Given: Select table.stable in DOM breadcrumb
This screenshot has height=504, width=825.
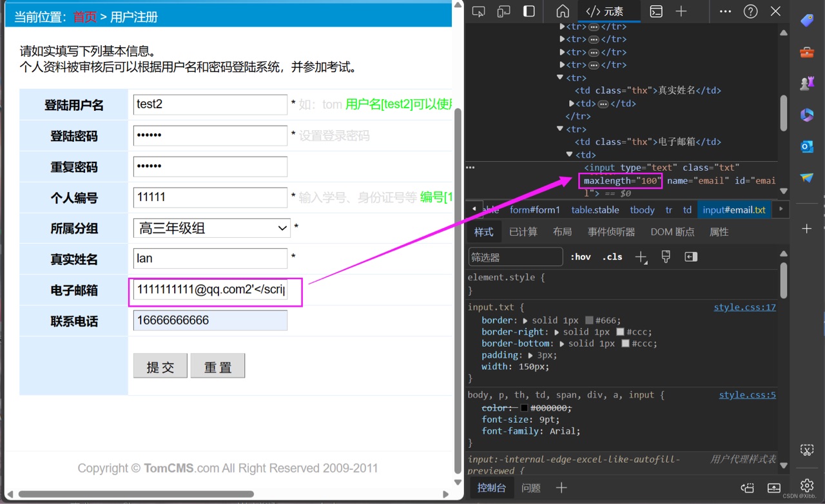Looking at the screenshot, I should [595, 209].
